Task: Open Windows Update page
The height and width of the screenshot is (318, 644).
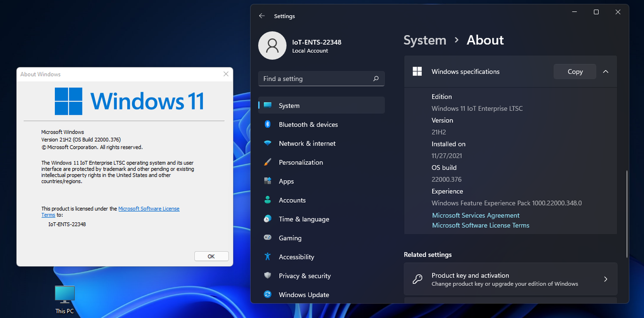Action: (x=321, y=294)
